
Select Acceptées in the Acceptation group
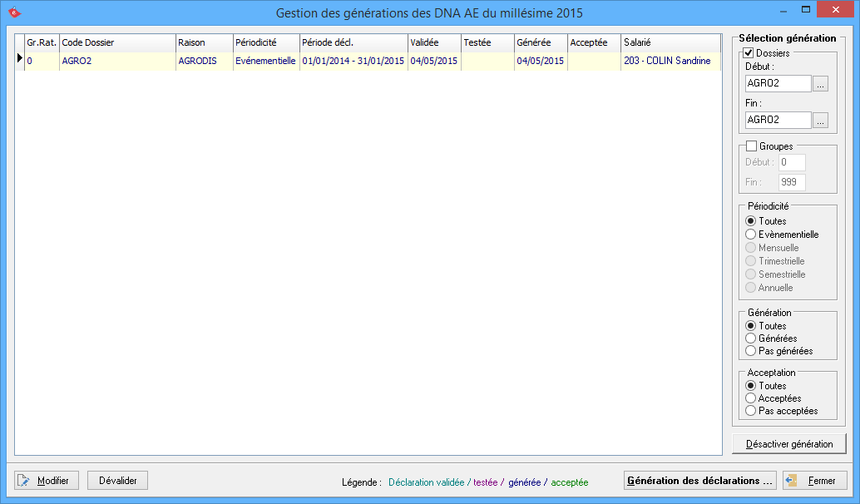pyautogui.click(x=751, y=398)
